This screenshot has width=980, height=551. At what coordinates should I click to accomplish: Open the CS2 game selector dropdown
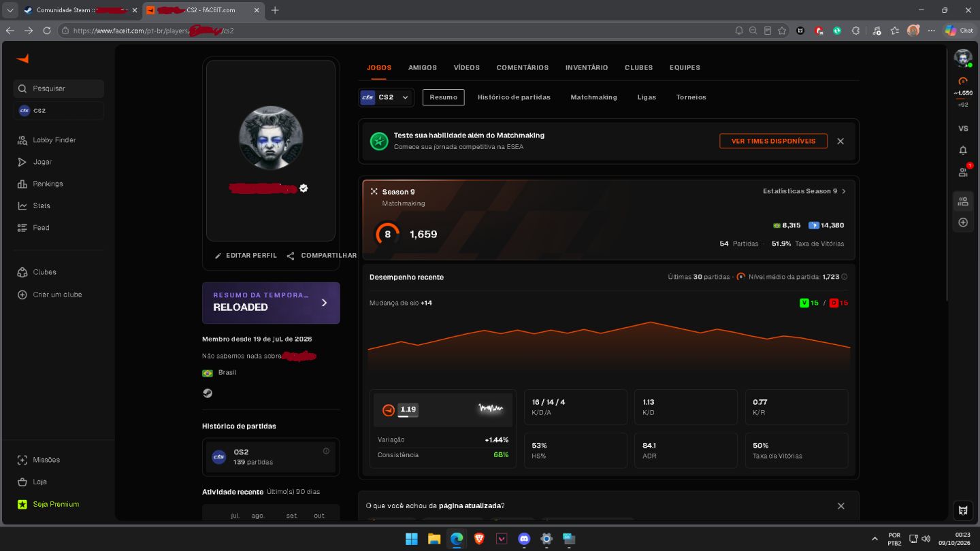coord(386,97)
